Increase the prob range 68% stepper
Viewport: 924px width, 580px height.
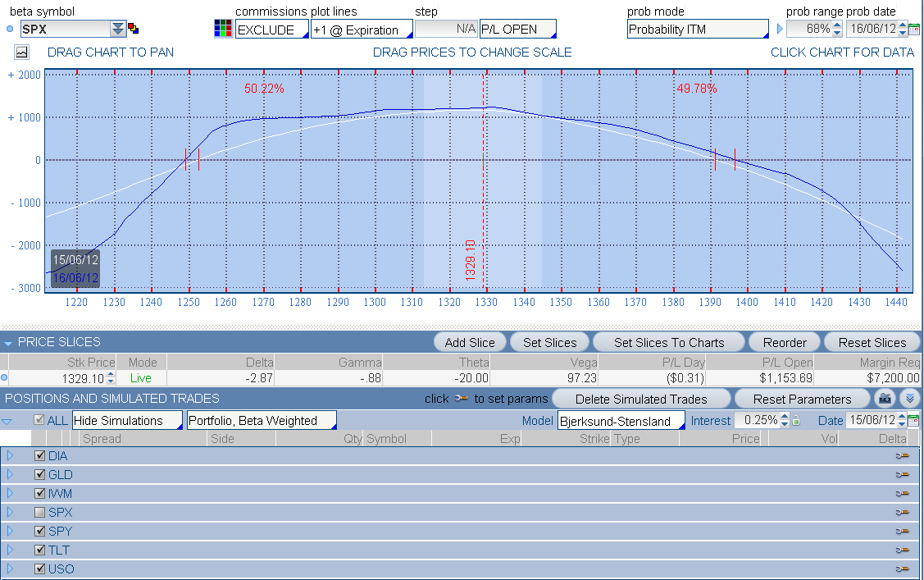pyautogui.click(x=837, y=25)
